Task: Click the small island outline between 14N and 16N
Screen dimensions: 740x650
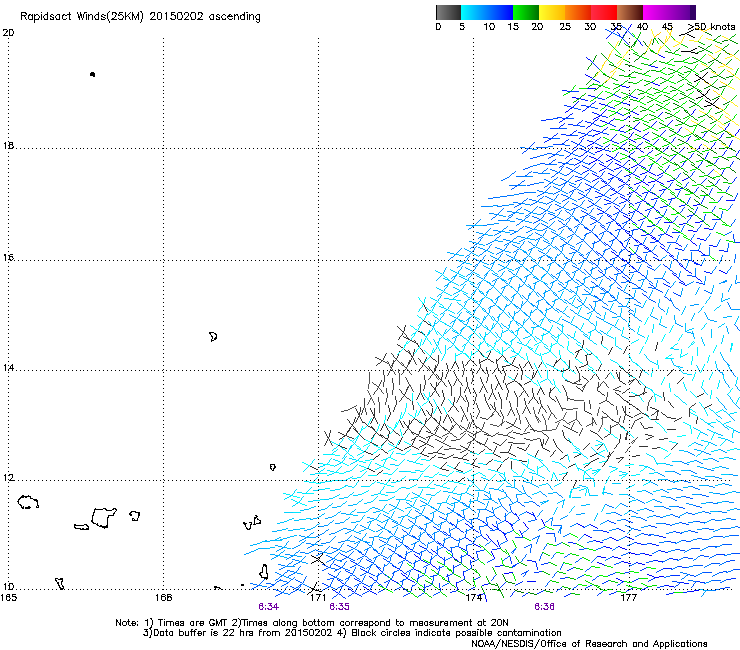Action: click(213, 337)
